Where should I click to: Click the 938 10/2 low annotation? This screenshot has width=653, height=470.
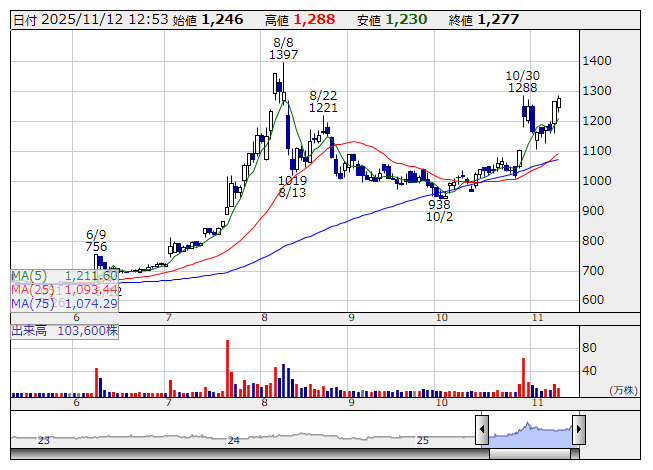[x=439, y=209]
